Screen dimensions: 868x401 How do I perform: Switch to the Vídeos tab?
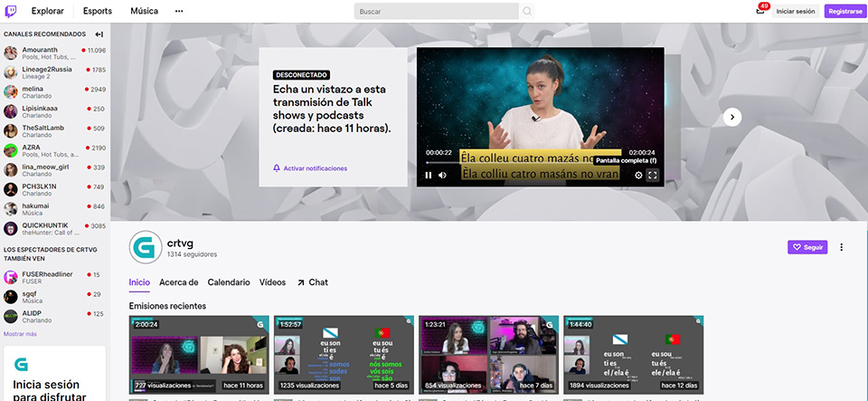(x=272, y=282)
